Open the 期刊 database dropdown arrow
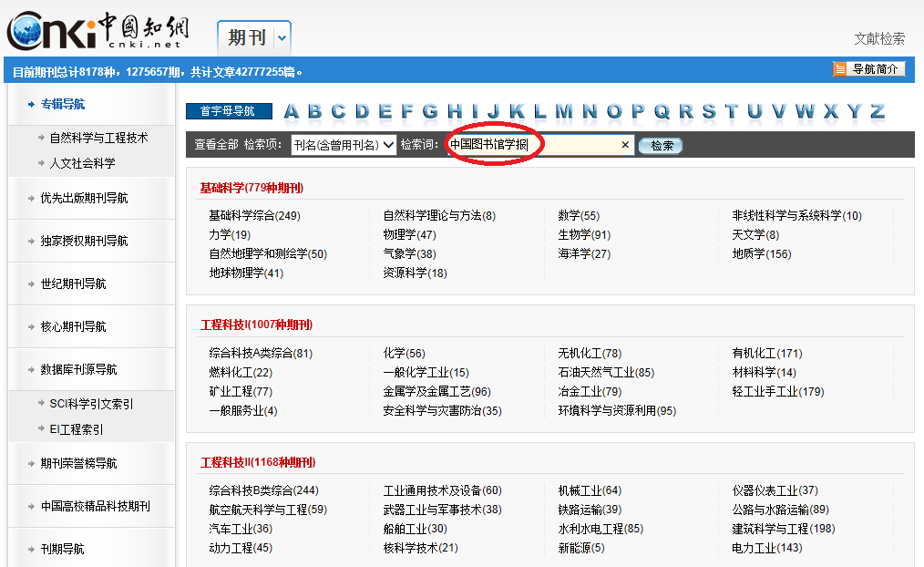The image size is (924, 567). coord(282,38)
